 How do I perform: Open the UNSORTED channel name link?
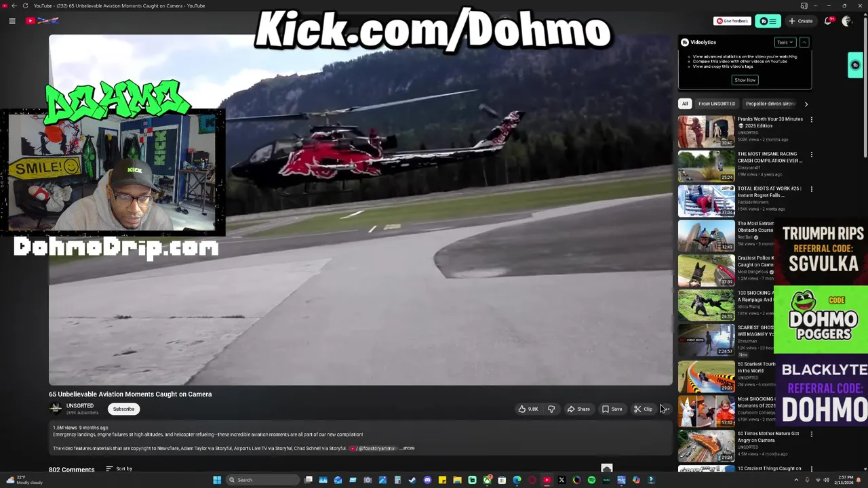(x=80, y=405)
